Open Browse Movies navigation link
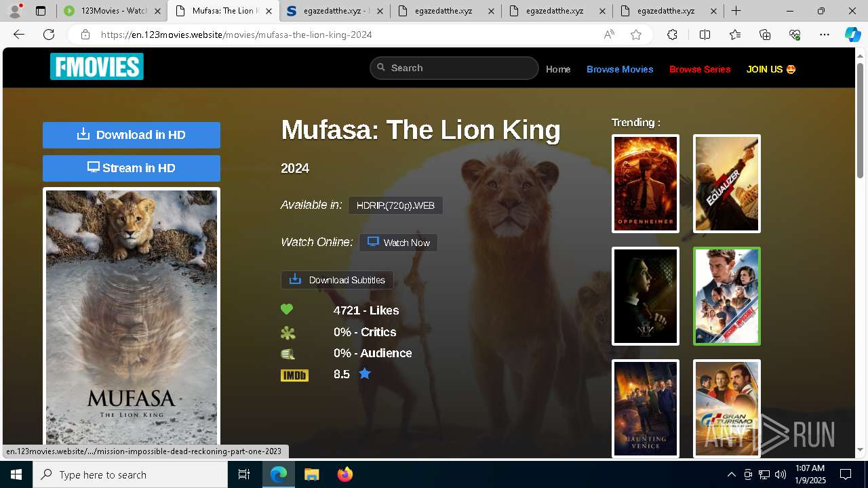 (x=620, y=69)
